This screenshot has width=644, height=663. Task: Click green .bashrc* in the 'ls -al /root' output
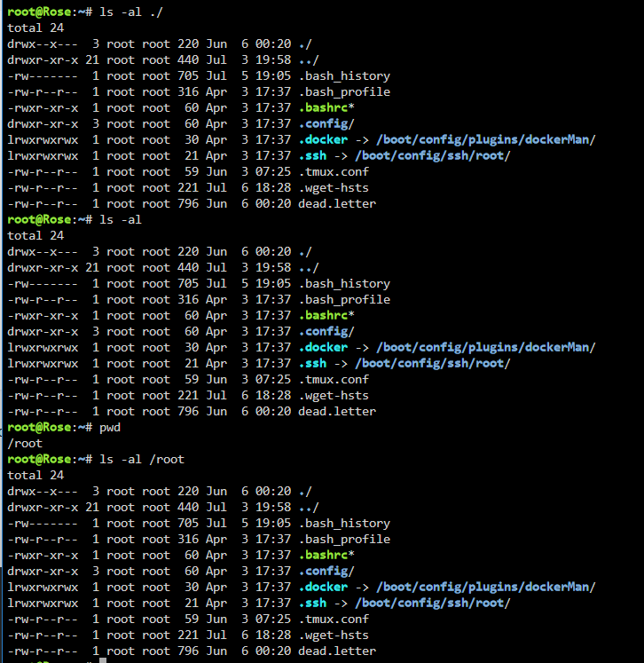click(326, 556)
